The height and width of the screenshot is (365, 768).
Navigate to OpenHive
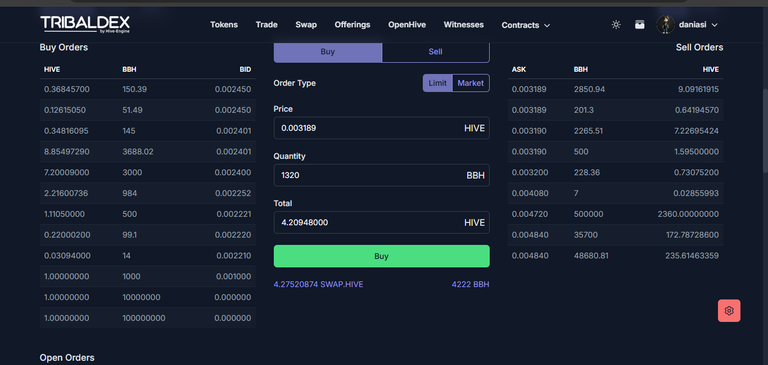click(407, 24)
